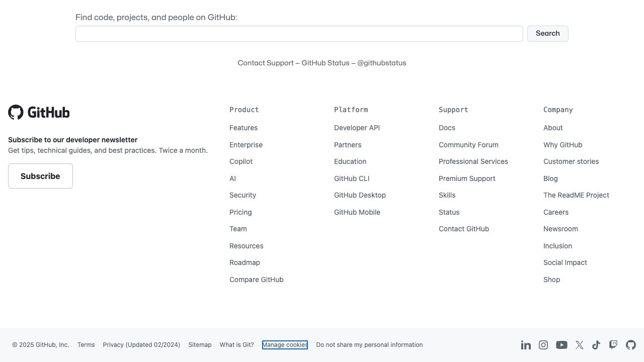Image resolution: width=644 pixels, height=362 pixels.
Task: Click the LinkedIn icon in footer
Action: point(526,345)
